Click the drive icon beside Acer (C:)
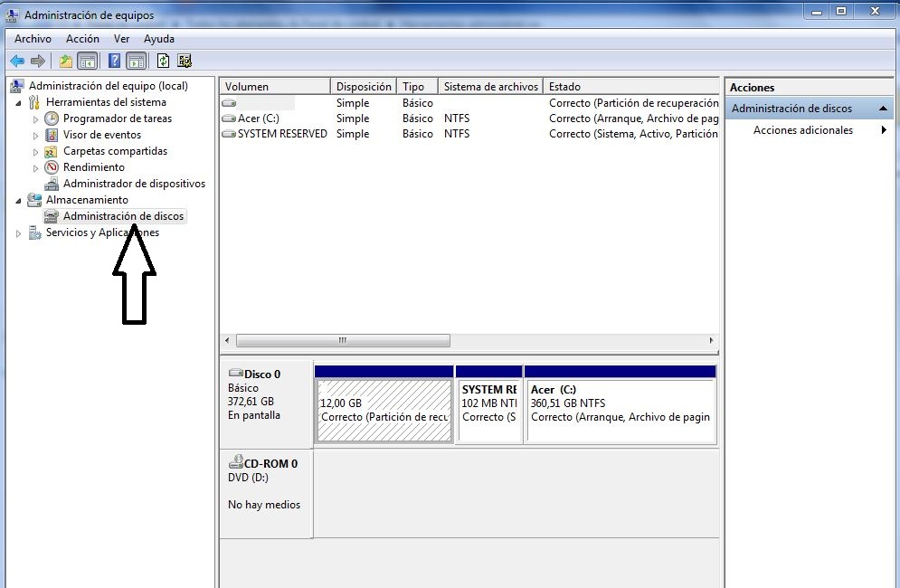Viewport: 900px width, 588px height. (229, 119)
